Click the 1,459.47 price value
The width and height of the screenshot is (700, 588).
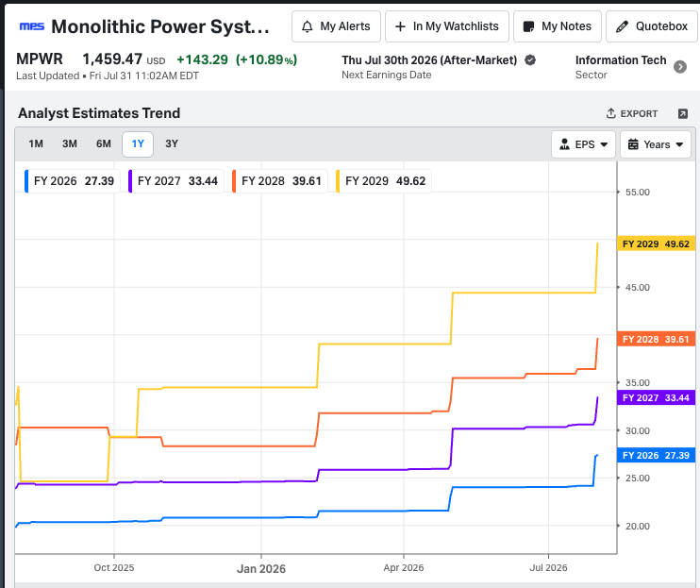pyautogui.click(x=112, y=59)
